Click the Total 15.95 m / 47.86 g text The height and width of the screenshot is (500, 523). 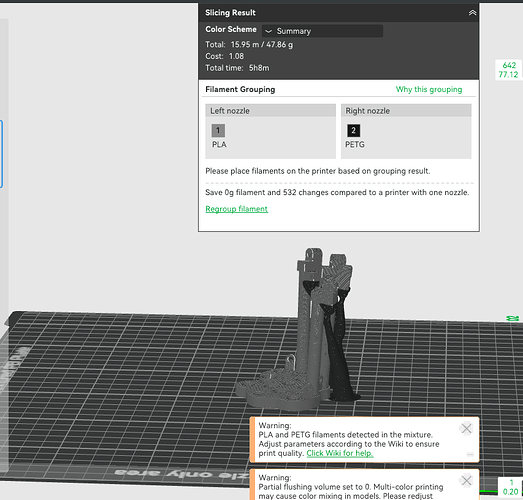pos(249,45)
